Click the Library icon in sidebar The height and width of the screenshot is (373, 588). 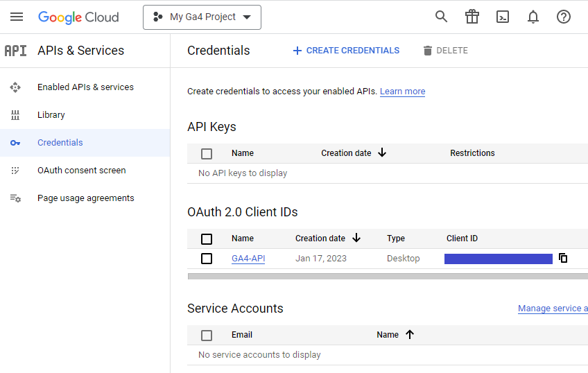(15, 115)
